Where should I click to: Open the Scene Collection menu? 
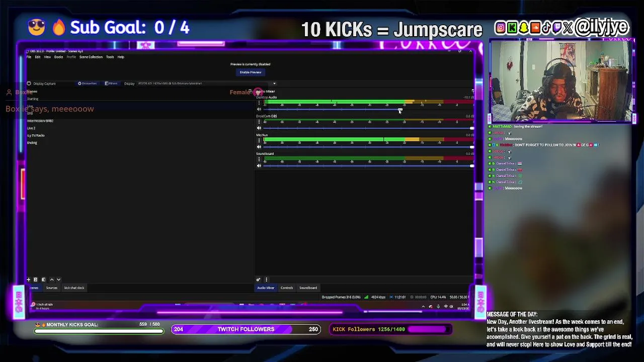pyautogui.click(x=91, y=57)
